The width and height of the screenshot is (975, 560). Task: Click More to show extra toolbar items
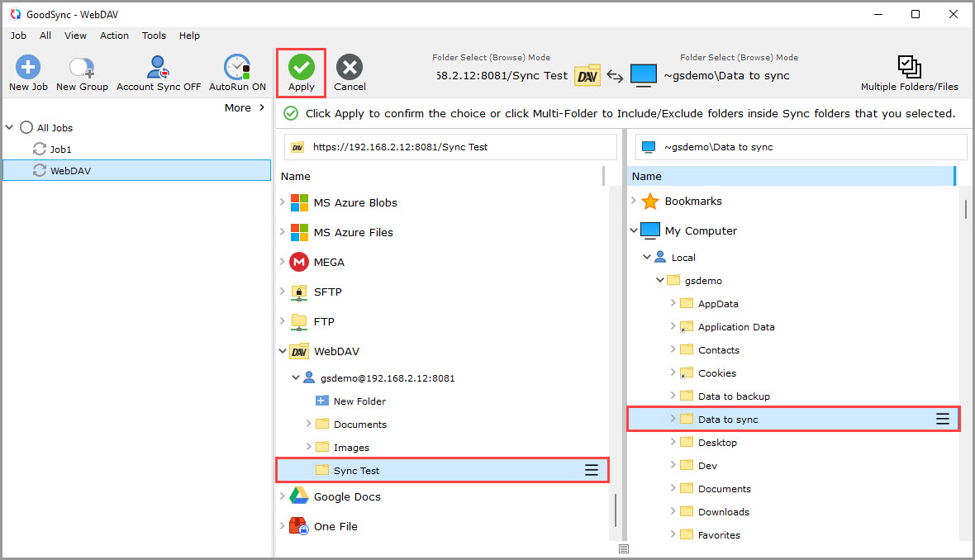coord(245,107)
